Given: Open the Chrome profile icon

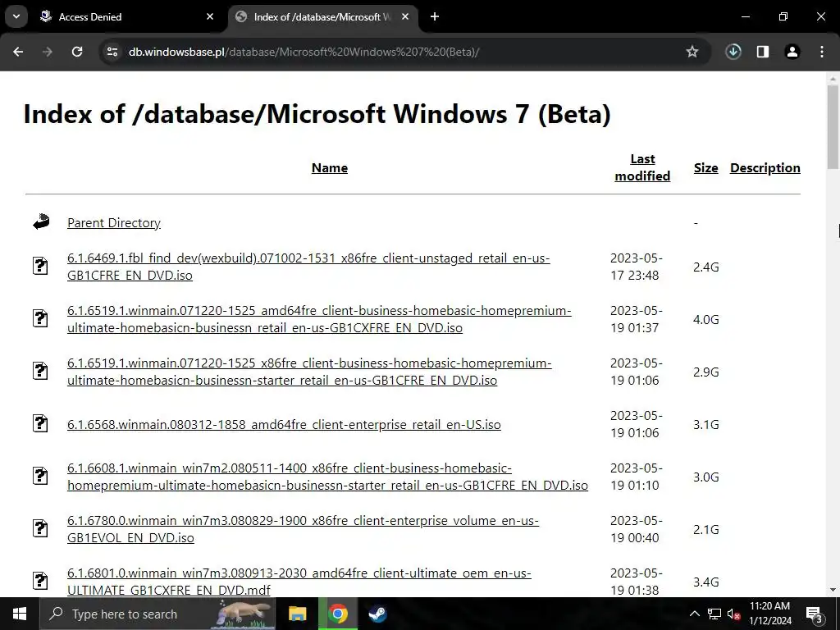Looking at the screenshot, I should tap(792, 52).
